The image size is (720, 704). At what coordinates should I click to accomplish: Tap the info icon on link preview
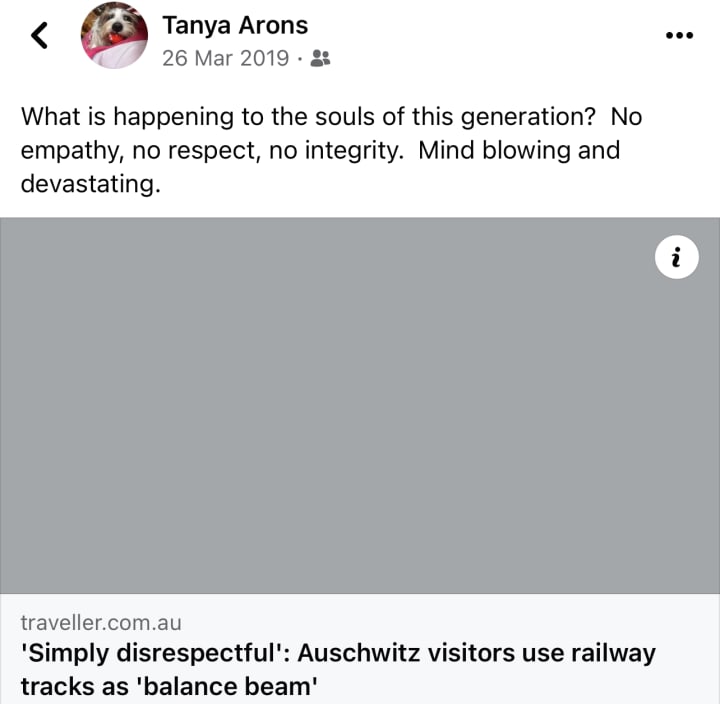[676, 257]
